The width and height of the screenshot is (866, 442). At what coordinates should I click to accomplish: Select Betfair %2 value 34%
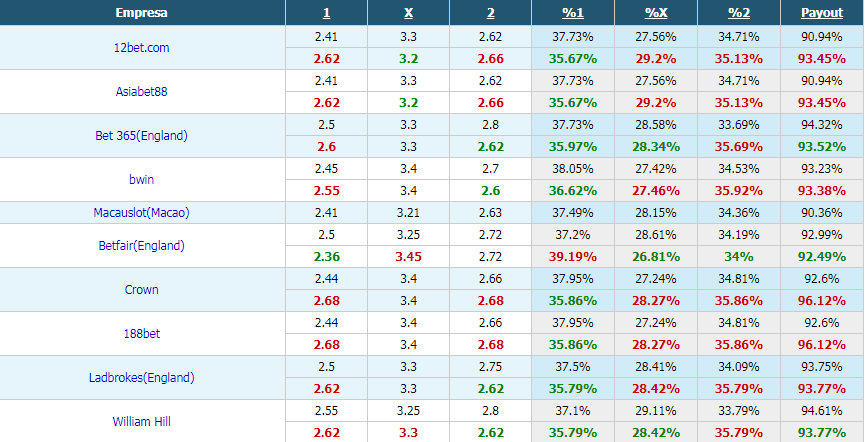738,257
